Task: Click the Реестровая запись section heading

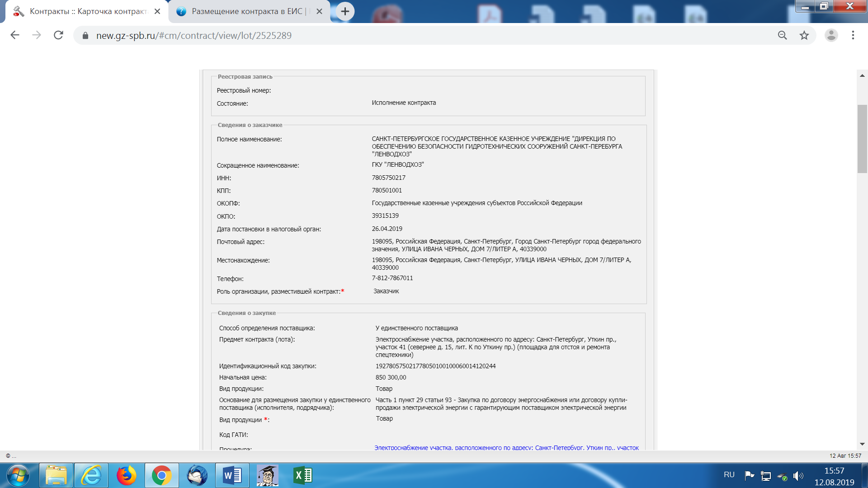Action: tap(245, 76)
